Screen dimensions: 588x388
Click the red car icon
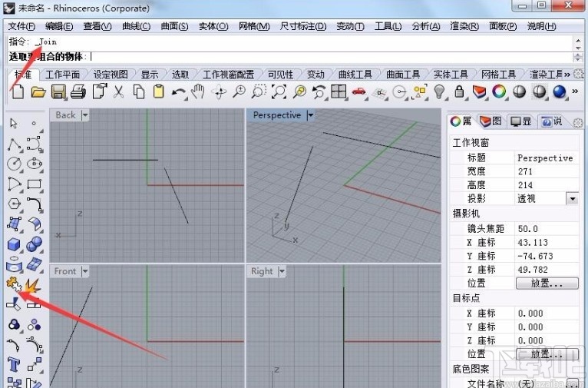click(359, 91)
